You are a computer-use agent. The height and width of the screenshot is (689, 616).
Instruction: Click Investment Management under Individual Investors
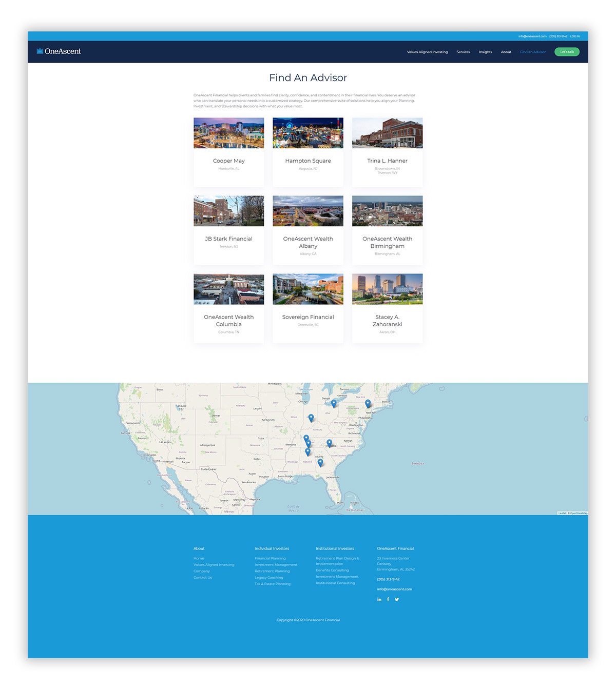point(276,565)
